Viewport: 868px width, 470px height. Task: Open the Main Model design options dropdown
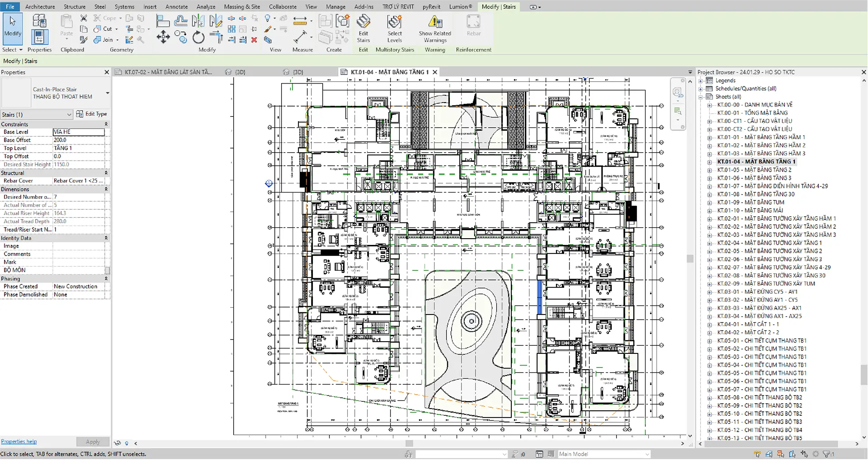tap(604, 454)
